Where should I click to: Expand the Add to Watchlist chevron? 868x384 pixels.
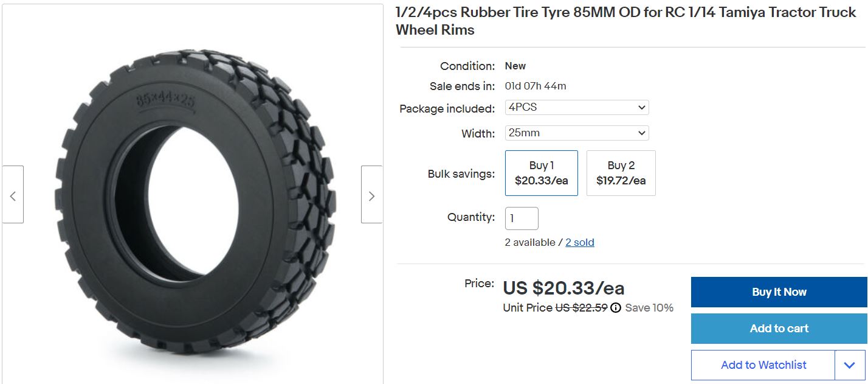[850, 365]
